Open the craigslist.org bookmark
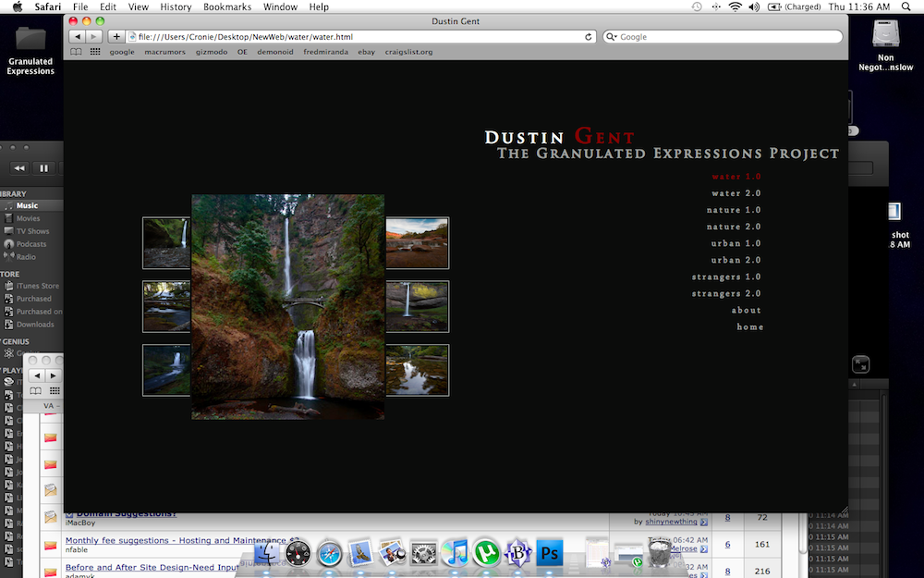The image size is (924, 578). point(409,52)
